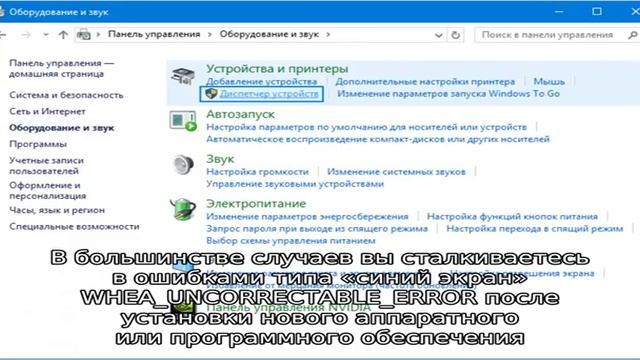Click the AutoPlay (Автозапуск) icon
This screenshot has width=640, height=360.
click(x=183, y=121)
